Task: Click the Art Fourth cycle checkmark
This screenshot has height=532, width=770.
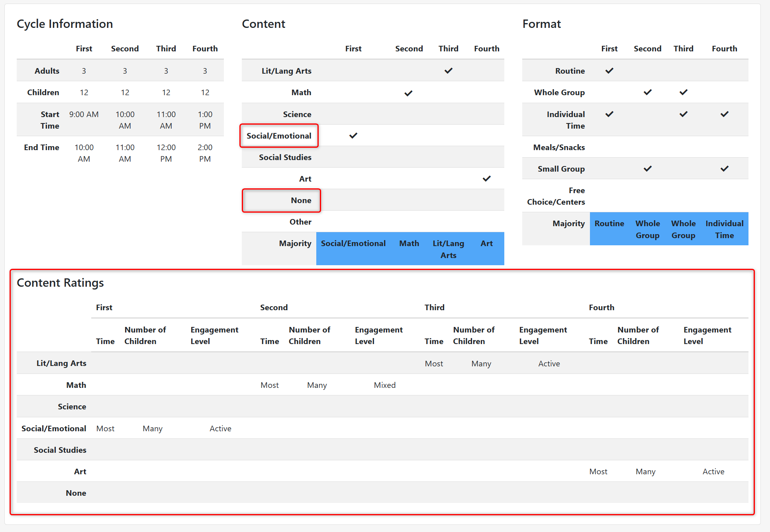Action: coord(486,179)
